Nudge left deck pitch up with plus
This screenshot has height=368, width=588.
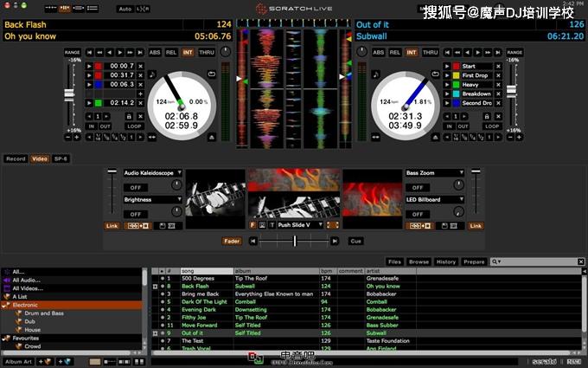[77, 138]
